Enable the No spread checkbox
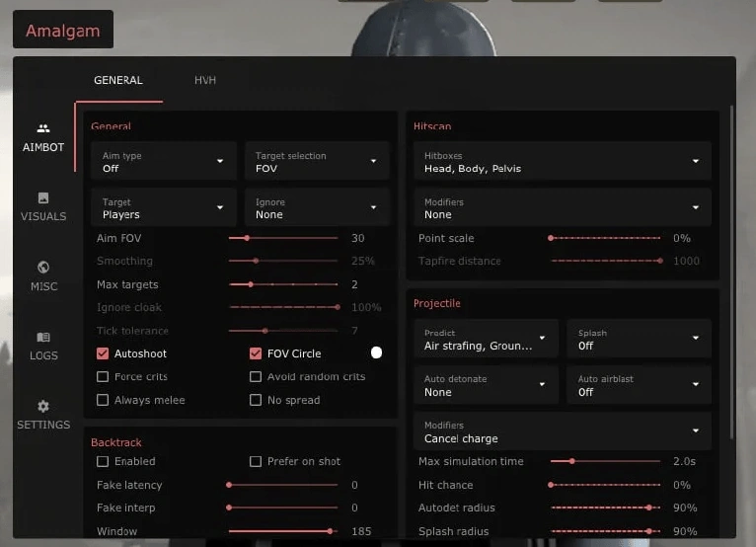The image size is (756, 547). tap(256, 400)
